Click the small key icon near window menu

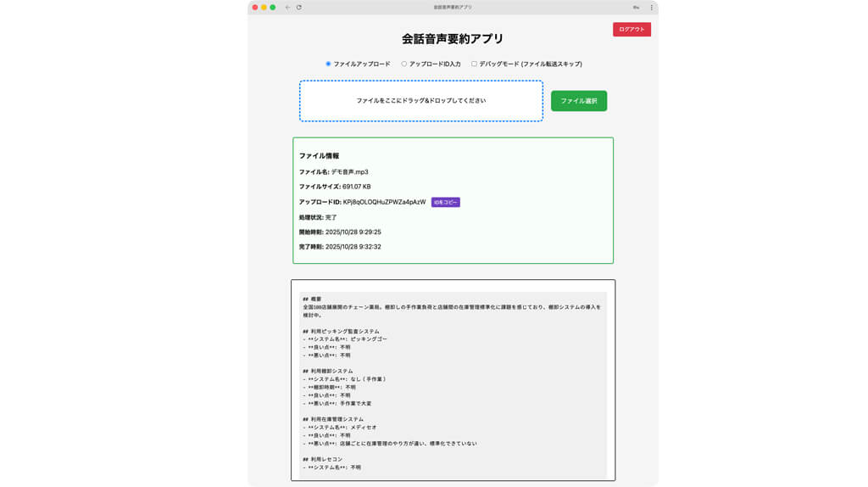click(636, 7)
